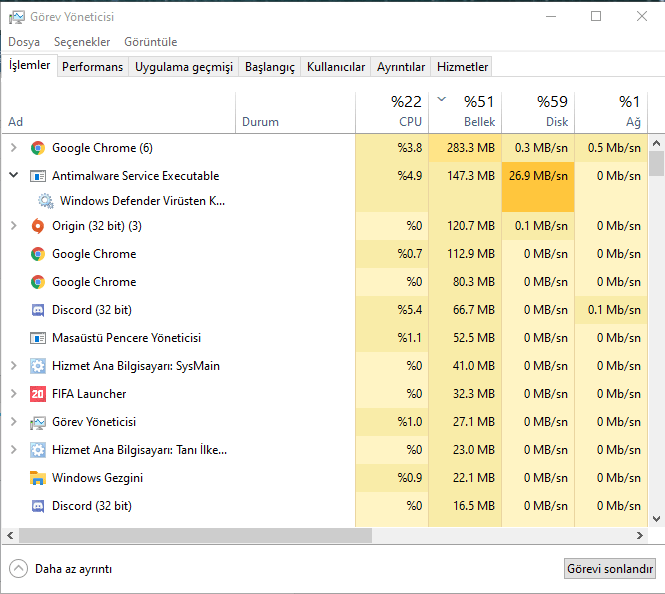Switch to the Performans tab

coord(92,67)
